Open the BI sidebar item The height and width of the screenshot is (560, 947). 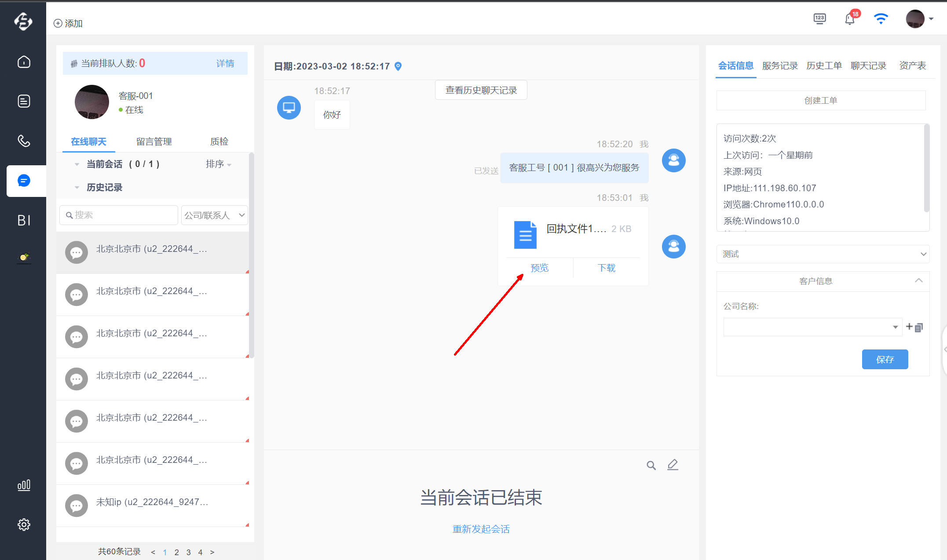pos(24,220)
